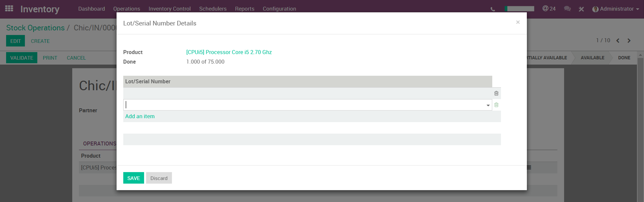Screen dimensions: 644x202
Task: Open the @24 mentions inbox
Action: pos(549,9)
